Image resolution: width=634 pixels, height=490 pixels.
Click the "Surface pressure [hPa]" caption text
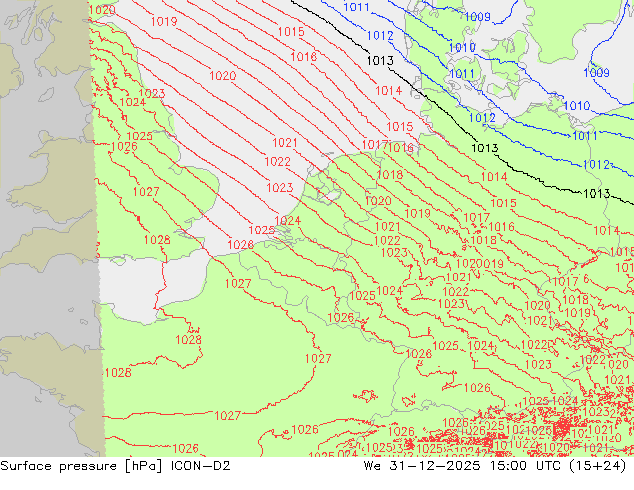pyautogui.click(x=81, y=466)
